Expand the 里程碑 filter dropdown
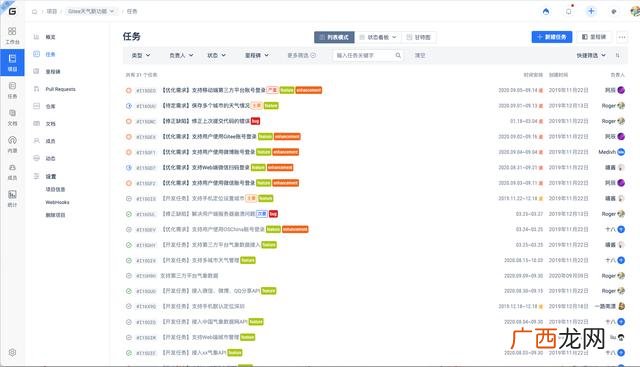This screenshot has width=640, height=367. [257, 55]
